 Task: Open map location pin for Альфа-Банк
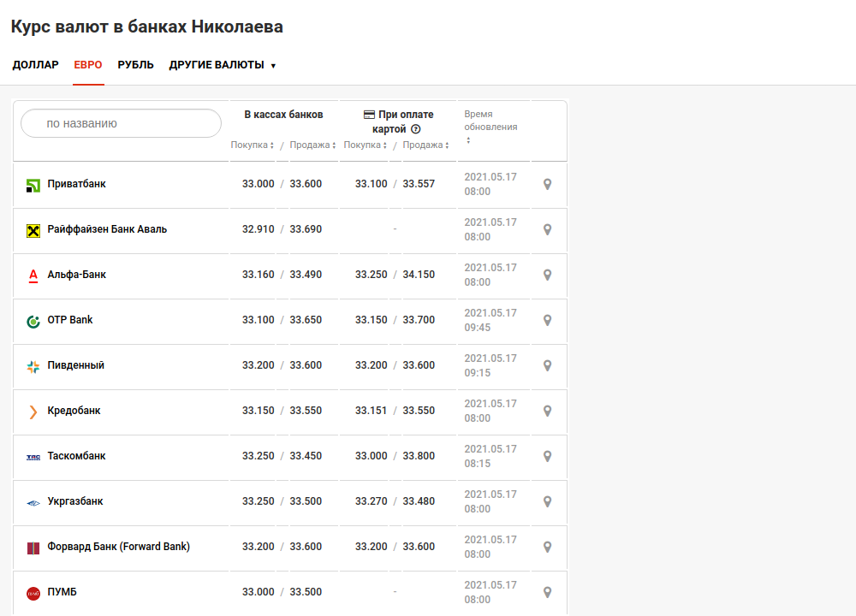pyautogui.click(x=548, y=275)
